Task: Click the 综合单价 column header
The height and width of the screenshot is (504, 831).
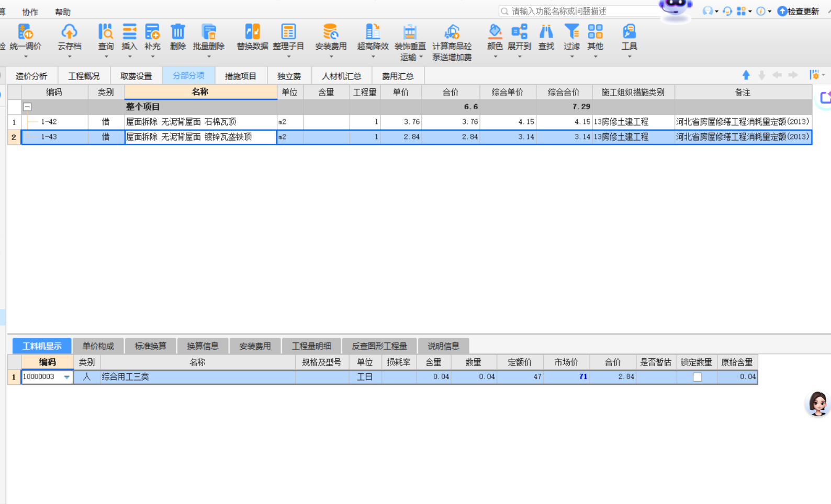Action: click(507, 93)
